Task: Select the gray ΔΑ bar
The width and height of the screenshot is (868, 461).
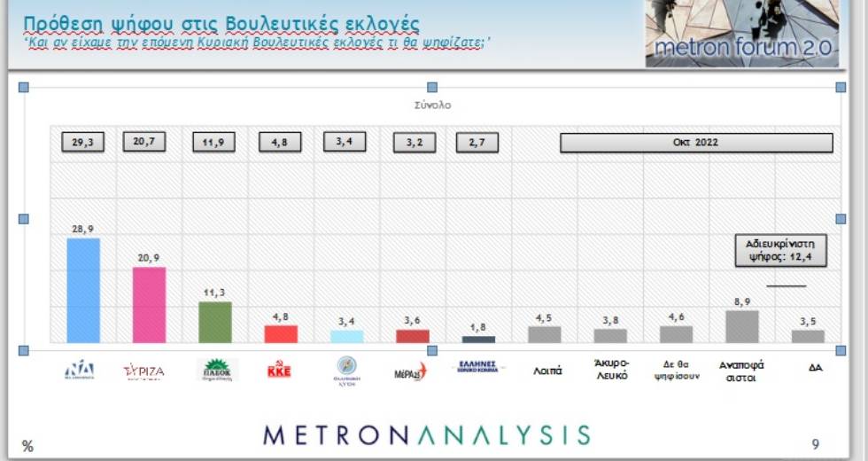Action: click(808, 336)
